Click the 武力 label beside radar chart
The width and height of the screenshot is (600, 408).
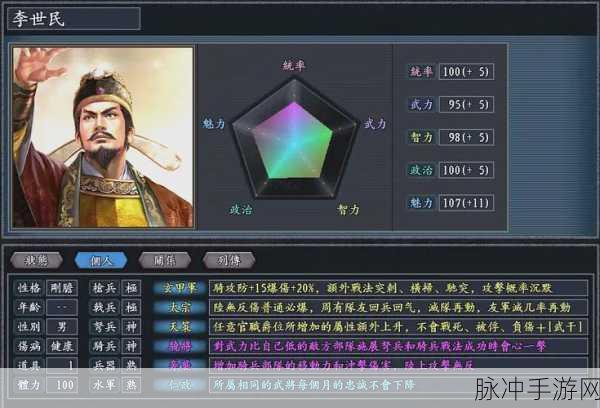[375, 124]
